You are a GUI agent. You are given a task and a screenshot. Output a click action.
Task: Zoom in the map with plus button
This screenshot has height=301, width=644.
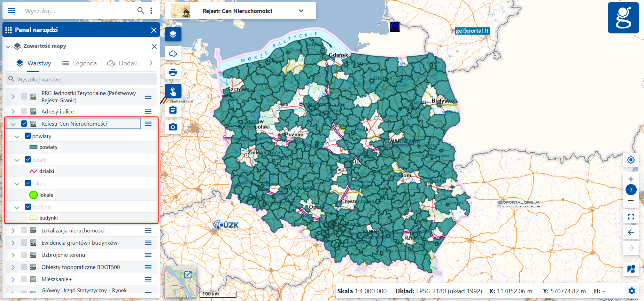click(x=631, y=179)
